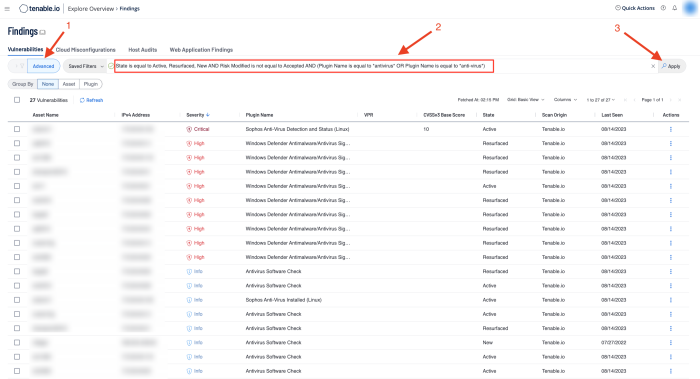Click the "Page 1 of 1" indicator
Image resolution: width=700 pixels, height=379 pixels.
pyautogui.click(x=652, y=100)
